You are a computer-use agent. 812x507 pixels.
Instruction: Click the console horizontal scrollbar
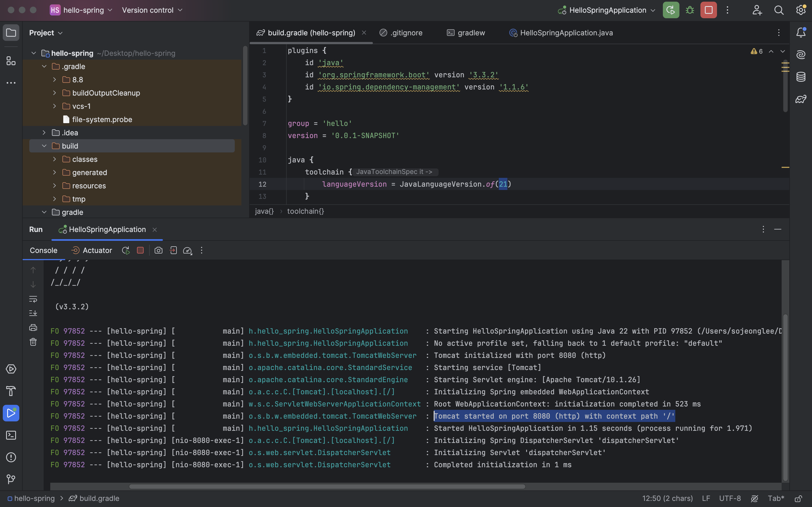pyautogui.click(x=327, y=487)
